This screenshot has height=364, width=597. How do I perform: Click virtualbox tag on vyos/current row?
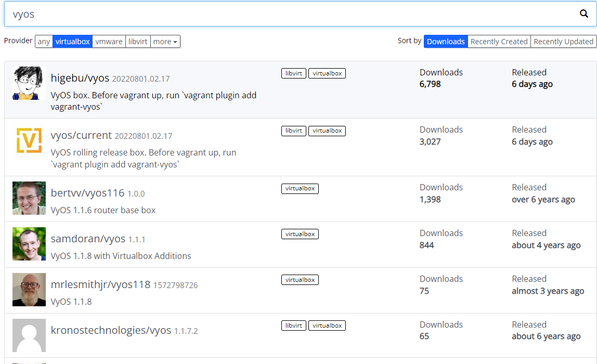pyautogui.click(x=327, y=131)
